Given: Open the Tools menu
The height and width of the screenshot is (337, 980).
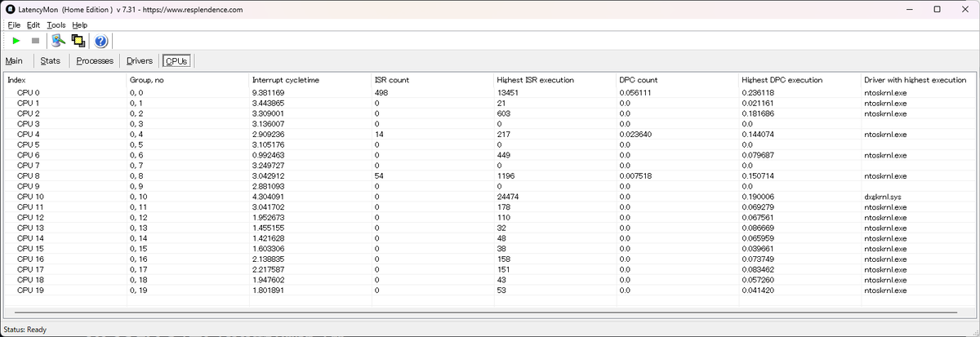Looking at the screenshot, I should click(x=56, y=25).
